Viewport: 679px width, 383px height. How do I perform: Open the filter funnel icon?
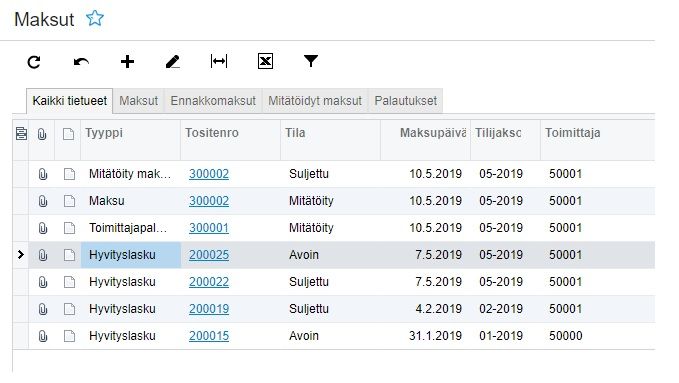(x=311, y=61)
